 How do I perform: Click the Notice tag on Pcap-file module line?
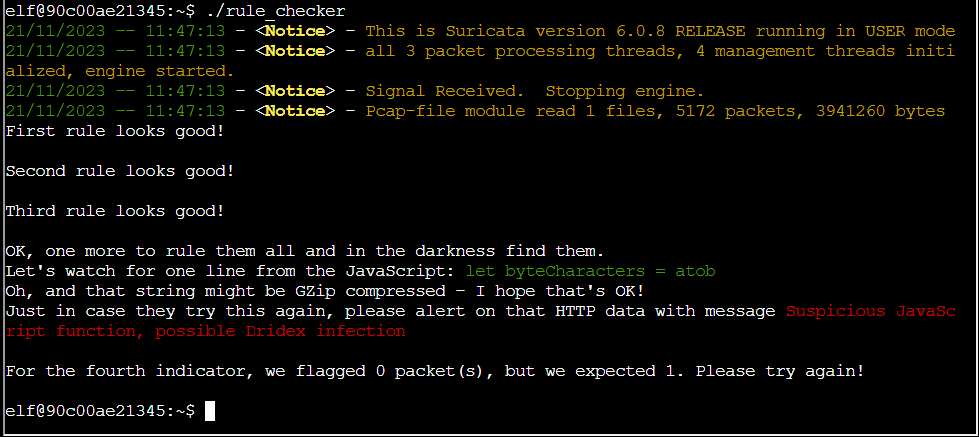(295, 111)
